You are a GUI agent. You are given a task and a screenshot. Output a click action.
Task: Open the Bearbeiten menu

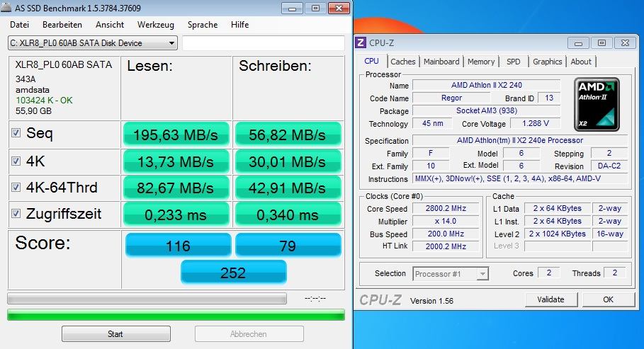pos(62,25)
